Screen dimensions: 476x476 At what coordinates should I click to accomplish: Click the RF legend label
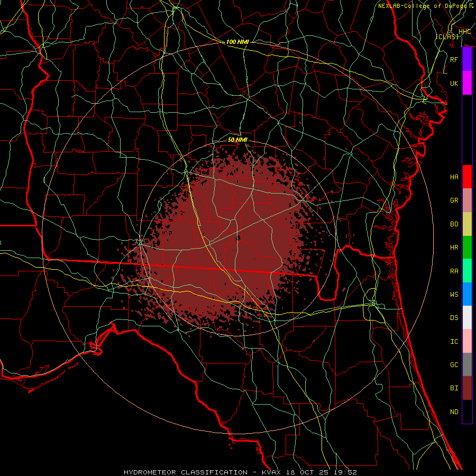454,59
